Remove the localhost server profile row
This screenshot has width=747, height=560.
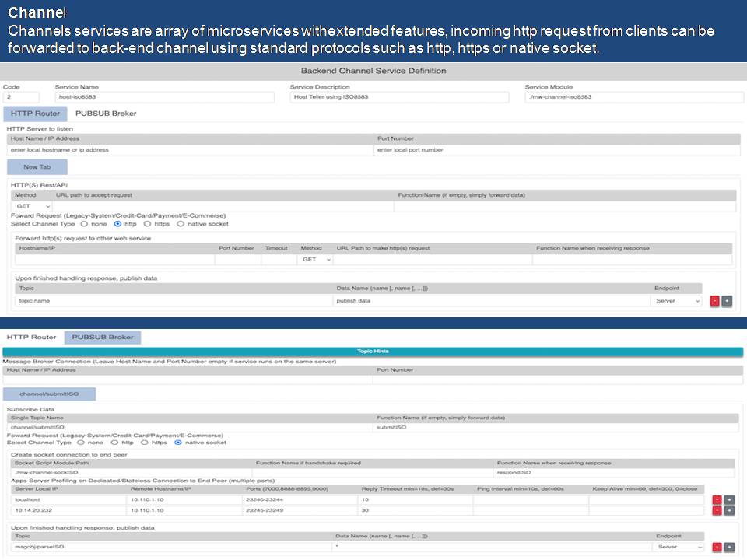pyautogui.click(x=717, y=499)
